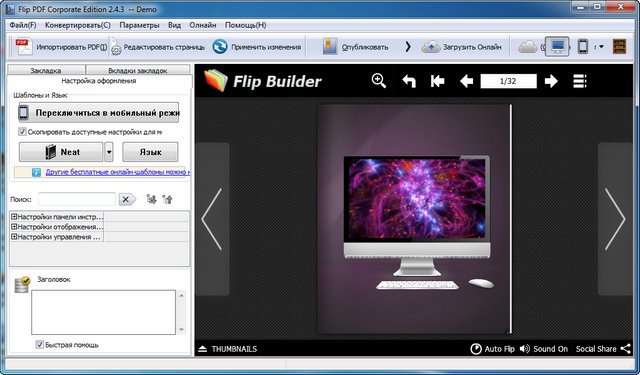Image resolution: width=640 pixels, height=375 pixels.
Task: Click the expand-all tree icon beside search
Action: click(x=151, y=199)
